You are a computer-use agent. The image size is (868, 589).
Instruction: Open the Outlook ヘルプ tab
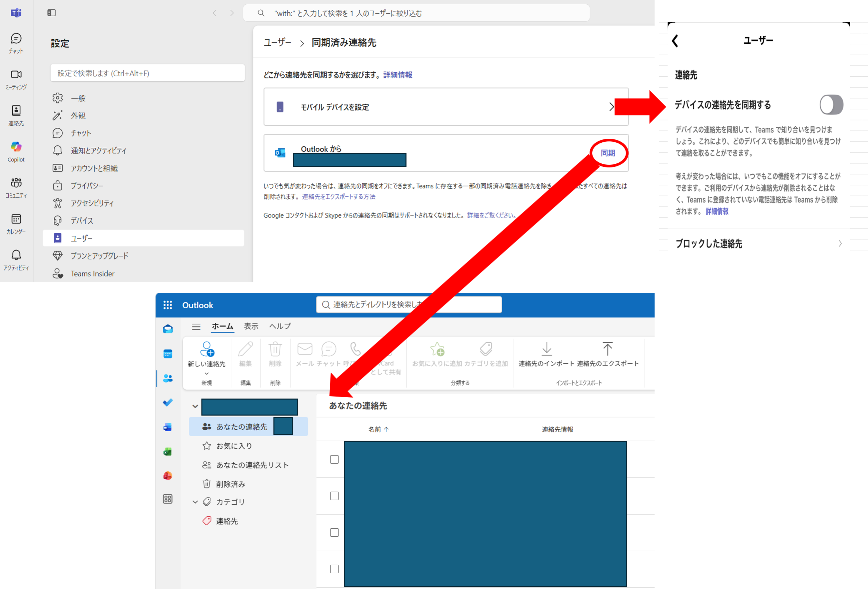(280, 326)
